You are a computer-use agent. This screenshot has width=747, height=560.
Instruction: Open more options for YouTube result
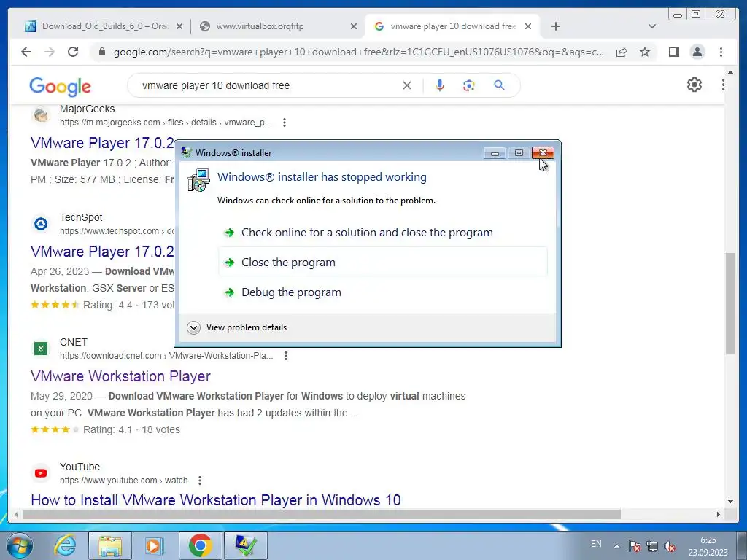[200, 481]
